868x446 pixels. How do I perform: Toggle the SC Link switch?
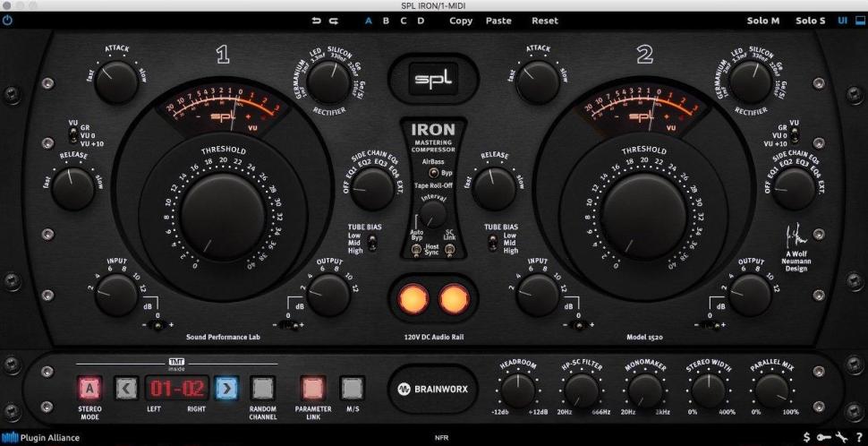point(449,252)
